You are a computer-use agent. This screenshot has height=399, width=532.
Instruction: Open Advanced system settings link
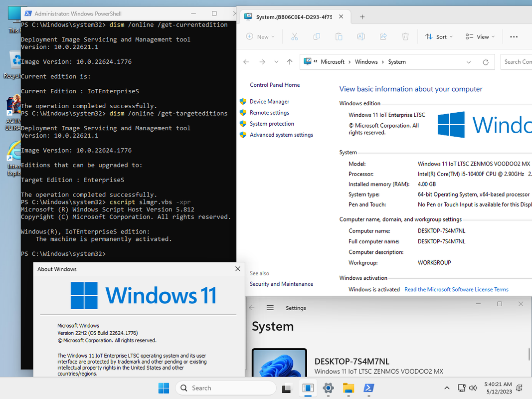(x=281, y=135)
